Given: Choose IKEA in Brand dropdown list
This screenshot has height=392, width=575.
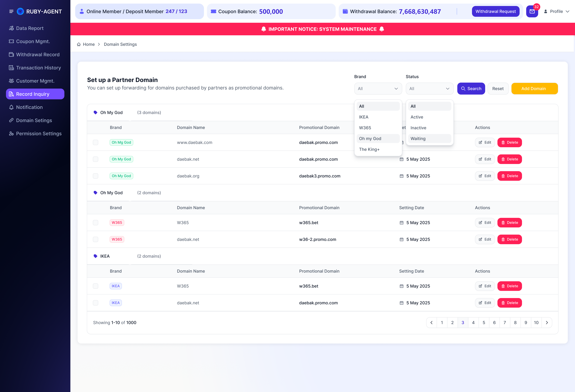Looking at the screenshot, I should click(378, 117).
